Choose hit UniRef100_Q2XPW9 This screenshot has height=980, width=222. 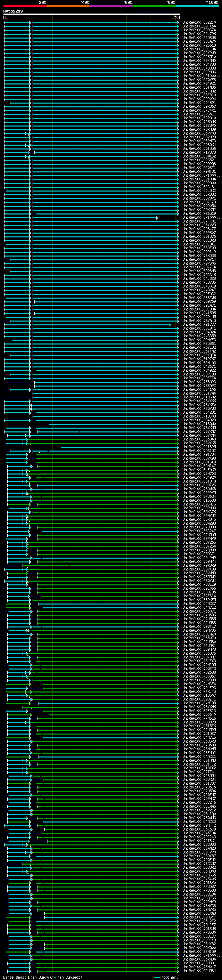click(x=199, y=53)
